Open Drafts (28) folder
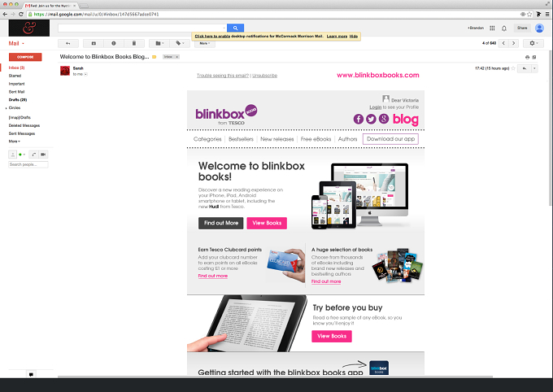Viewport: 553px width, 392px height. tap(18, 100)
